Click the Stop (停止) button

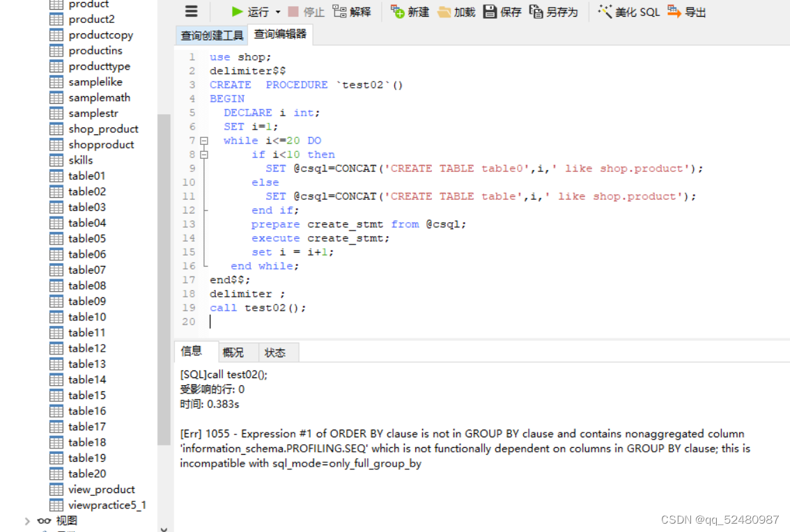(x=307, y=12)
